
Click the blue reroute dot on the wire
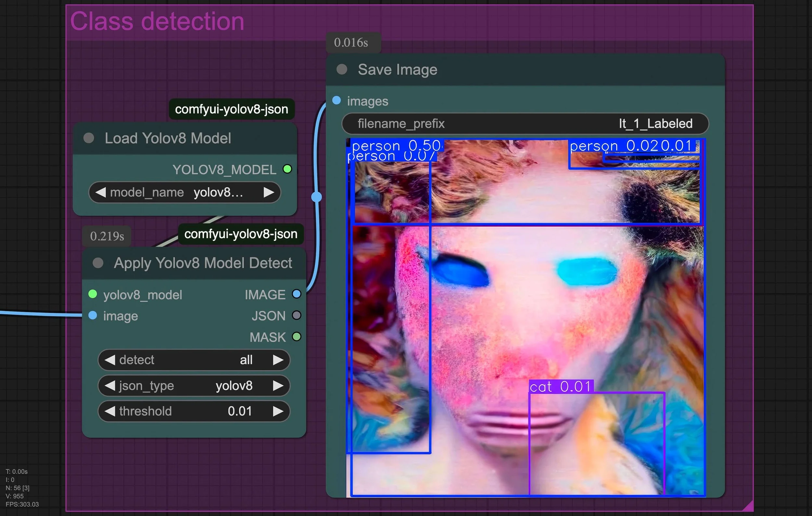click(316, 196)
